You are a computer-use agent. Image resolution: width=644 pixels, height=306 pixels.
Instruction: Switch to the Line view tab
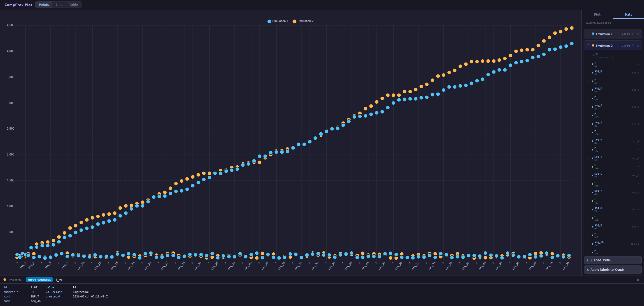[x=59, y=5]
